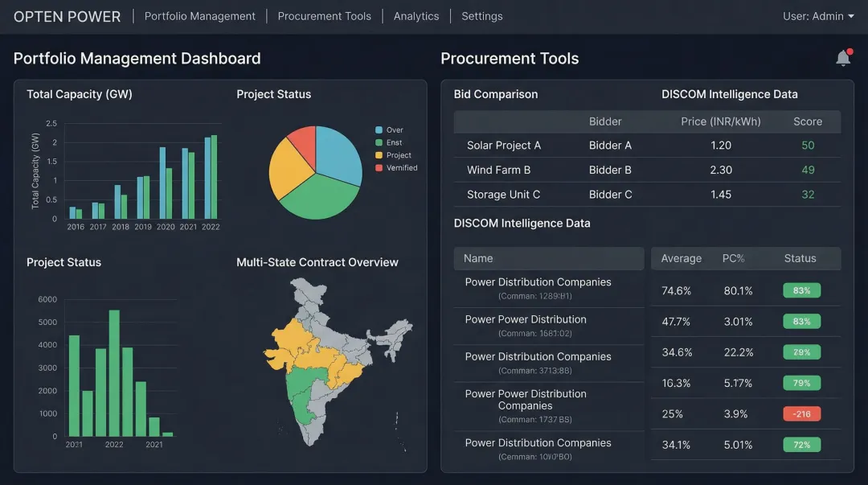868x485 pixels.
Task: Open the User: Admin dropdown
Action: pyautogui.click(x=819, y=14)
